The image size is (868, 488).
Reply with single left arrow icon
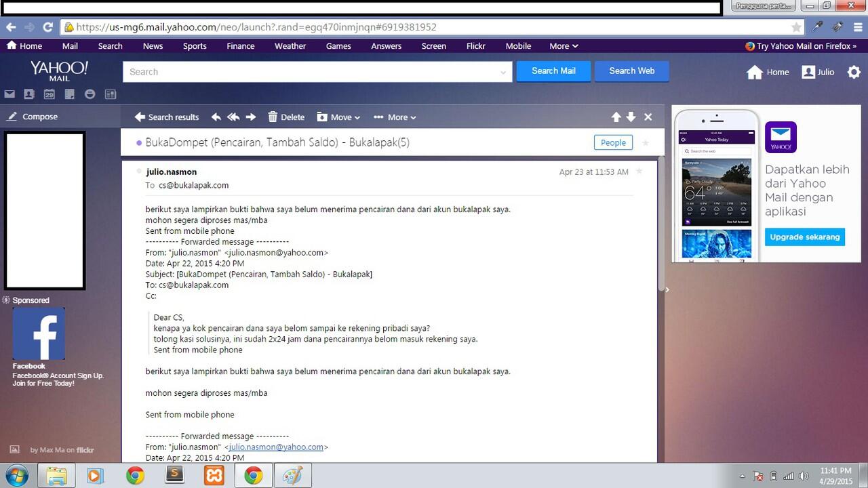coord(216,117)
